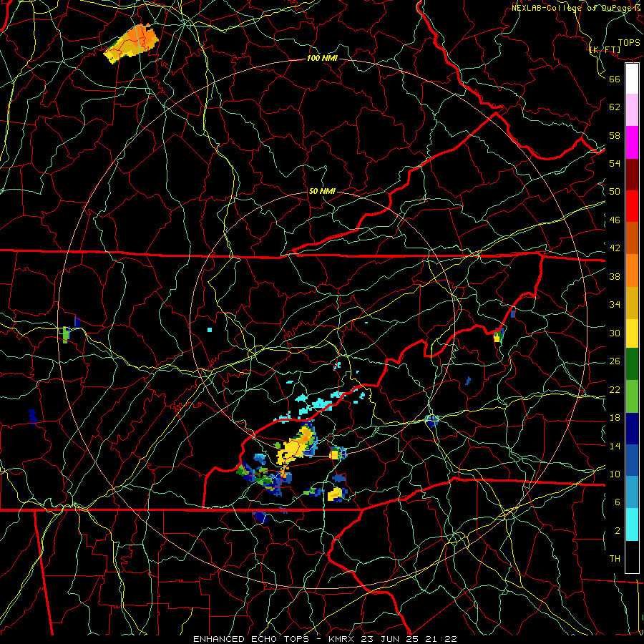Click the light blue legend swatch
This screenshot has width=644, height=644.
pyautogui.click(x=632, y=492)
